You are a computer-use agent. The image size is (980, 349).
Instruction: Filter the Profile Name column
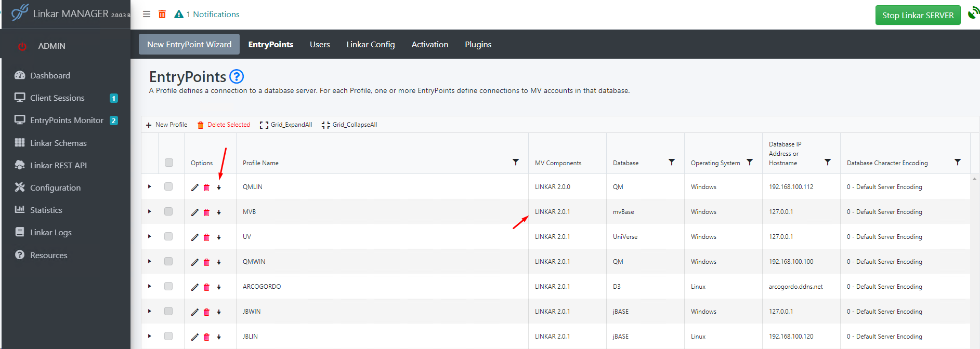(x=516, y=162)
